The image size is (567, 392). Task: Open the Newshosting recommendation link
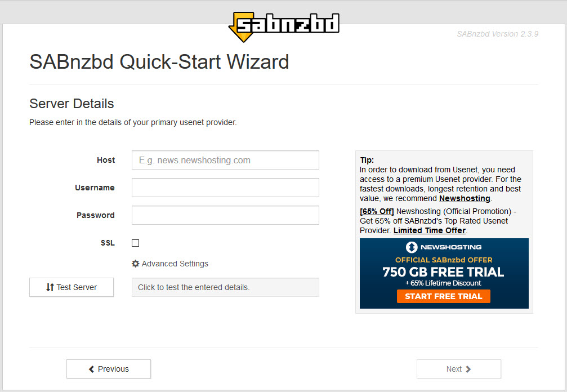(465, 198)
